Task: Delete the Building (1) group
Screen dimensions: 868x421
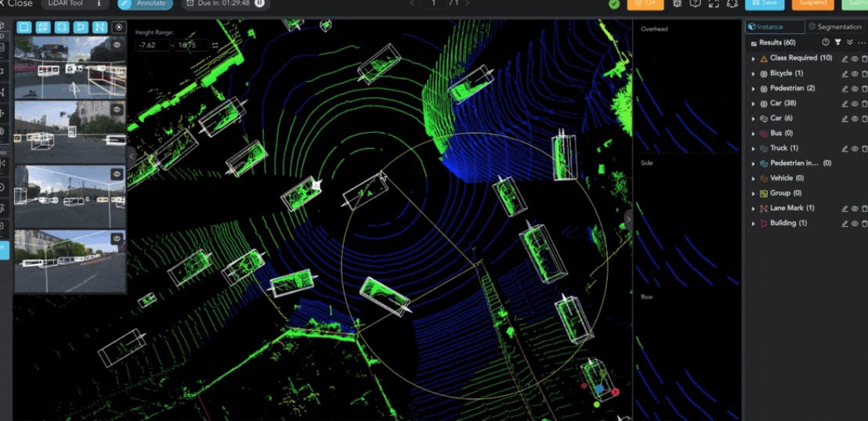Action: (864, 224)
